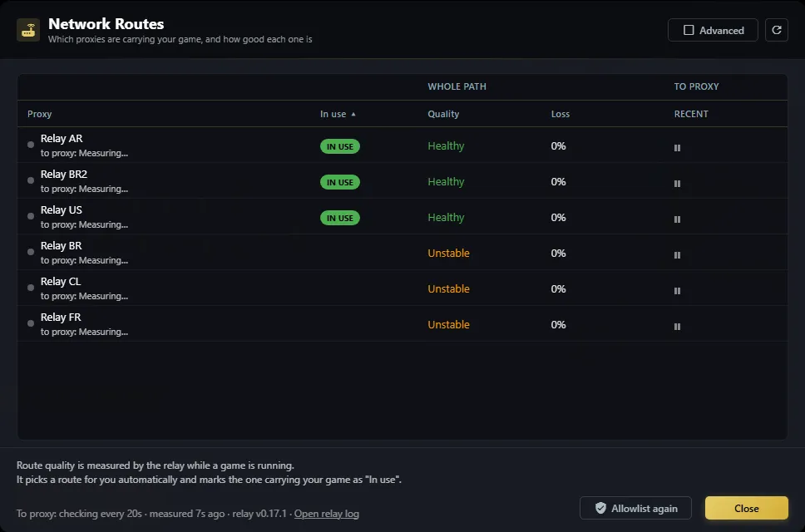Click the status dot beside Relay CL
Image resolution: width=805 pixels, height=532 pixels.
click(x=31, y=288)
